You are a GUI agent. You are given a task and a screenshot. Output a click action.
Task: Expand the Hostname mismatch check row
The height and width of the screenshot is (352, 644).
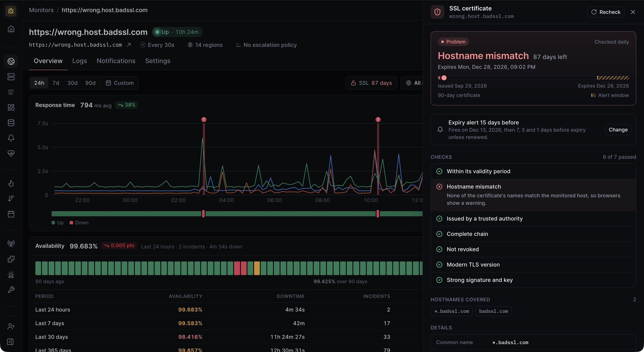click(x=533, y=195)
